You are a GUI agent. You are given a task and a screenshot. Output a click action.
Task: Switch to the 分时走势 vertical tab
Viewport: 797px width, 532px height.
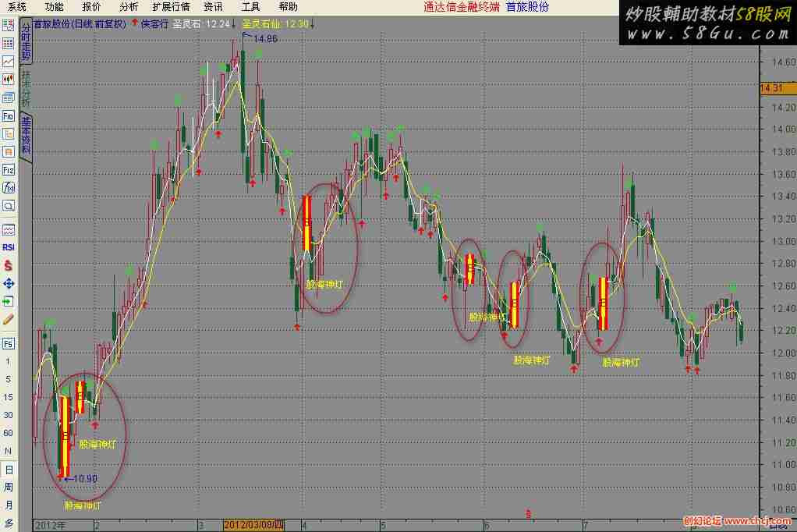(x=26, y=41)
